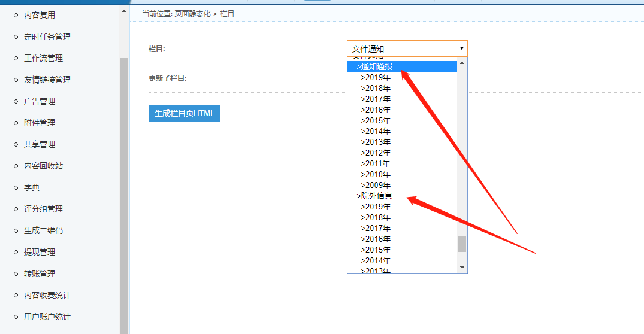Screen dimensions: 644x334
Task: Select >2014年 under 通知通报
Action: pos(402,131)
